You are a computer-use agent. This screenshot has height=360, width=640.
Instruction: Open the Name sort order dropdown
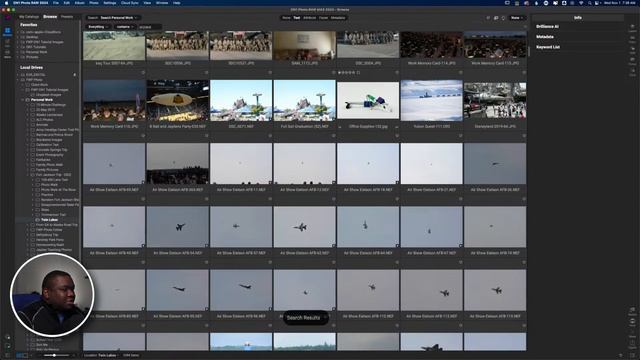[x=517, y=18]
